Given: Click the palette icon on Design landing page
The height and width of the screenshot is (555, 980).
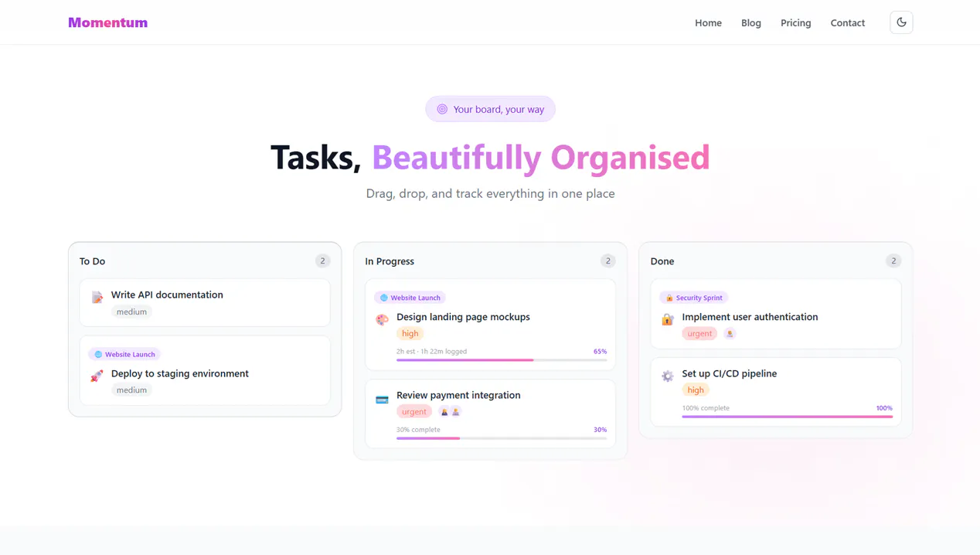Looking at the screenshot, I should tap(382, 319).
